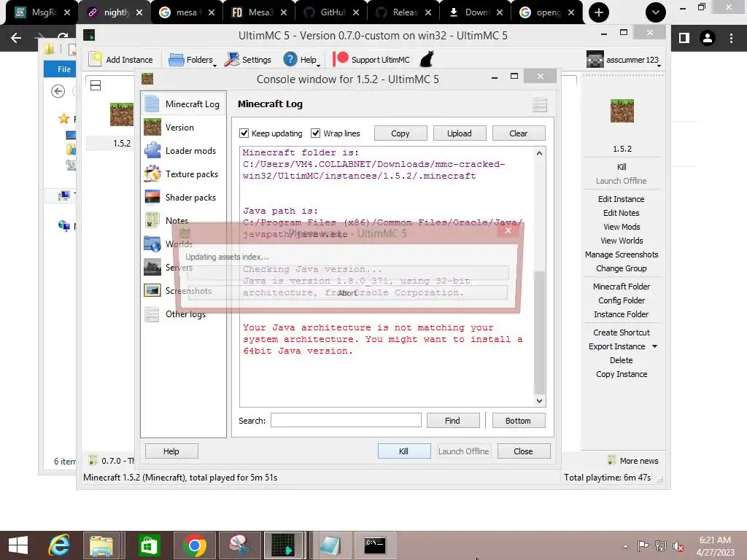The image size is (747, 560).
Task: Focus the Search input field
Action: [346, 420]
